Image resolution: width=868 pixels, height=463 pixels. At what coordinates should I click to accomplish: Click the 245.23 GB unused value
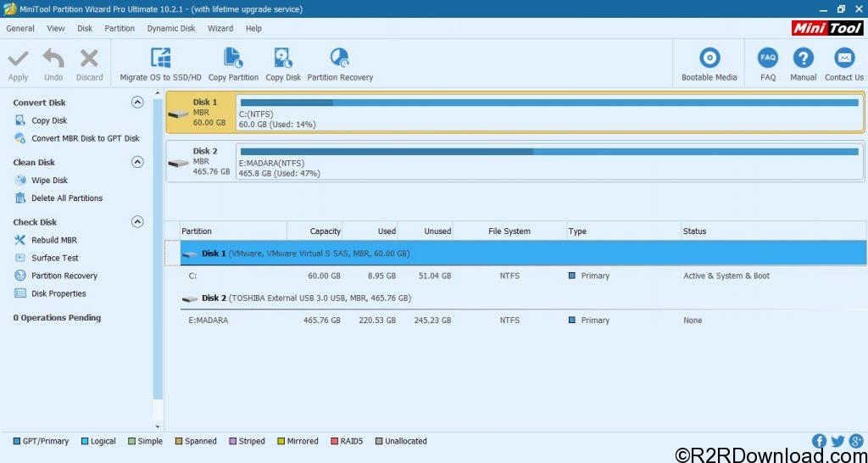coord(432,320)
